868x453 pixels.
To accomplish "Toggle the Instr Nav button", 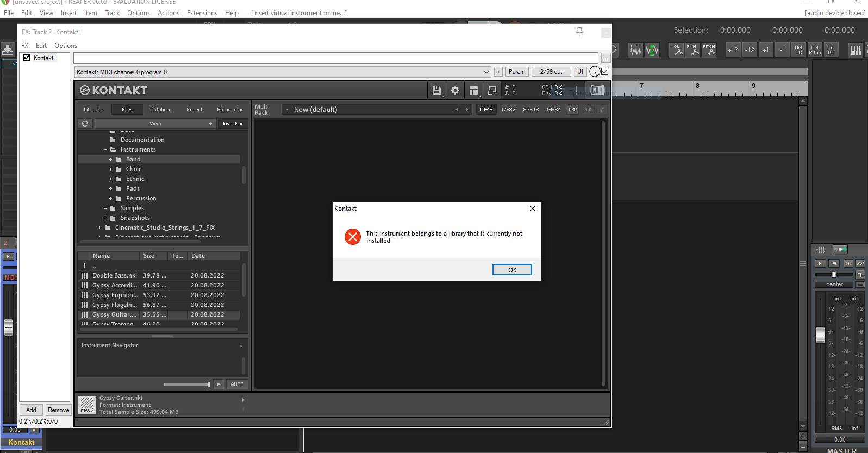I will coord(233,124).
